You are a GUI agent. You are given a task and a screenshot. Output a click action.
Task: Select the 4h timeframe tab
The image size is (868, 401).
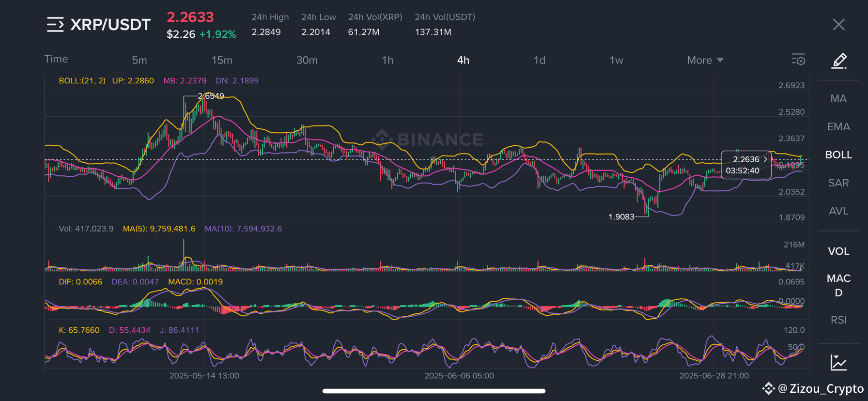463,60
